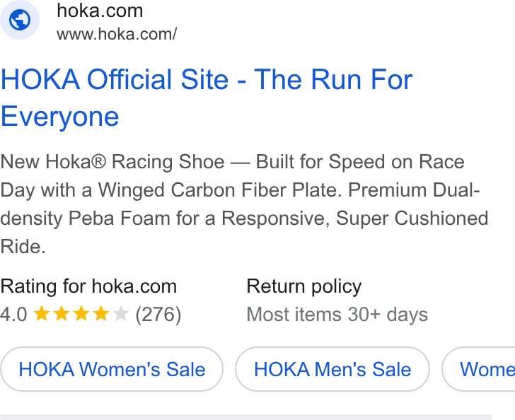
Task: Click the second gold rating star
Action: pos(62,313)
